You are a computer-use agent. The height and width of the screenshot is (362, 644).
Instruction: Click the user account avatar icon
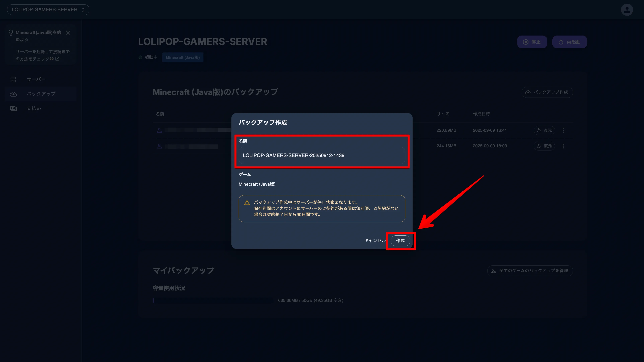pyautogui.click(x=627, y=10)
